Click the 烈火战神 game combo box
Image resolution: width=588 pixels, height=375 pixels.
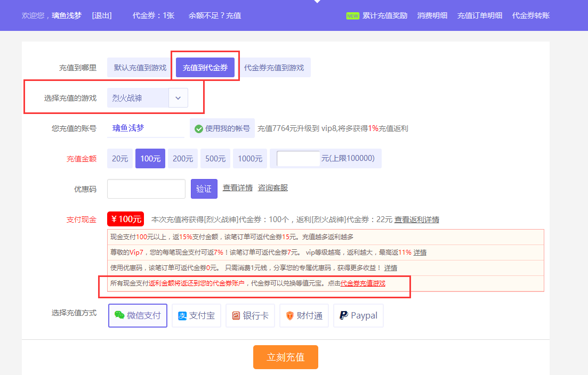(x=138, y=98)
